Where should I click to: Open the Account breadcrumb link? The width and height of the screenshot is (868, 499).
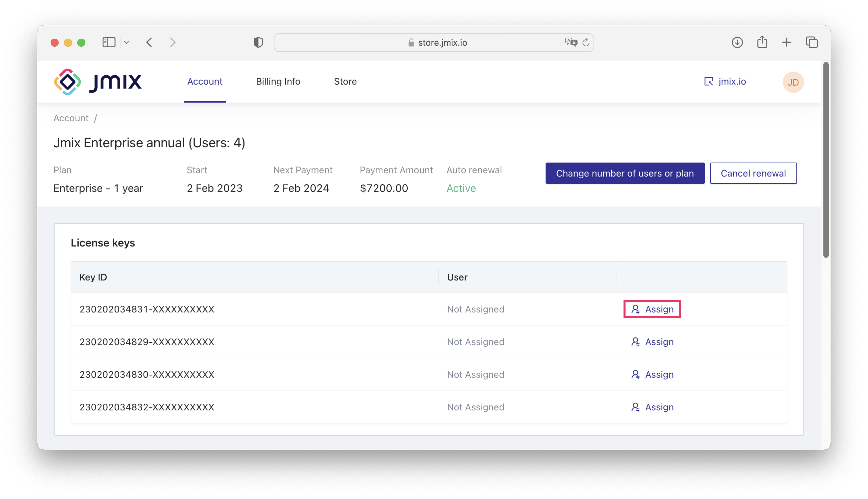point(71,118)
